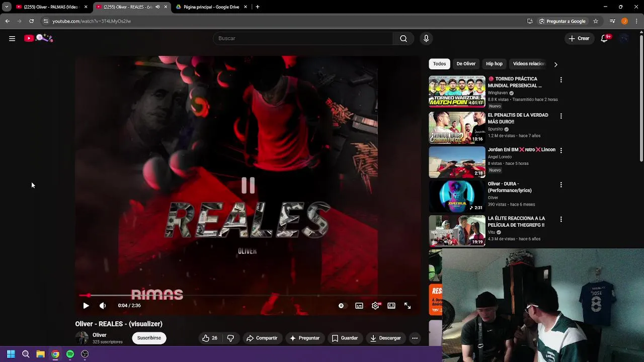Mute the video volume speaker icon
Screen dimensions: 644x362
click(x=103, y=306)
